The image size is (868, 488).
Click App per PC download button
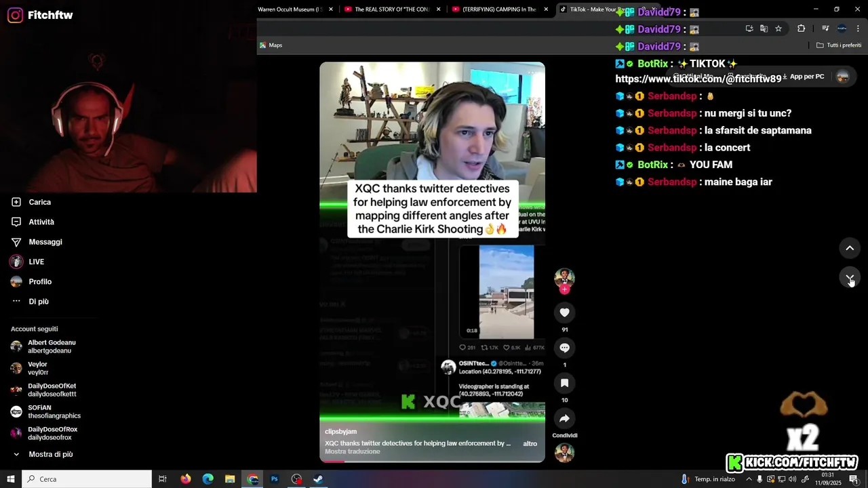click(804, 77)
